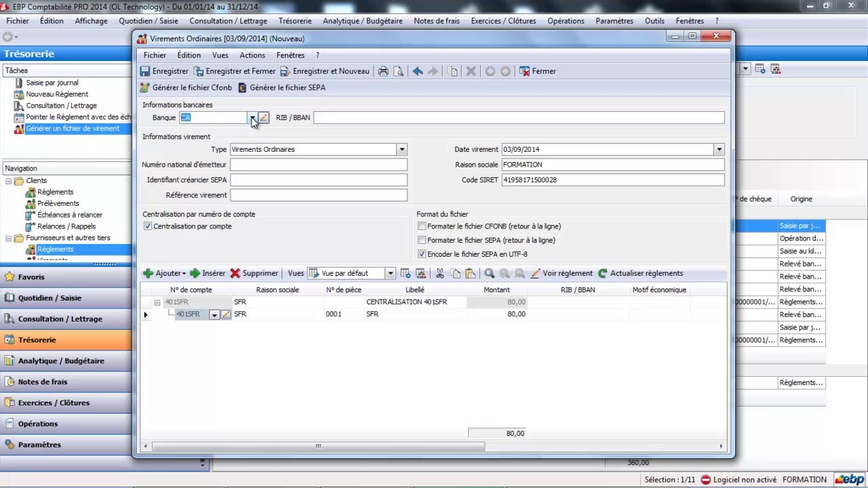Click the RIB / BBAN input field
Screen dimensions: 868x488
pos(519,117)
